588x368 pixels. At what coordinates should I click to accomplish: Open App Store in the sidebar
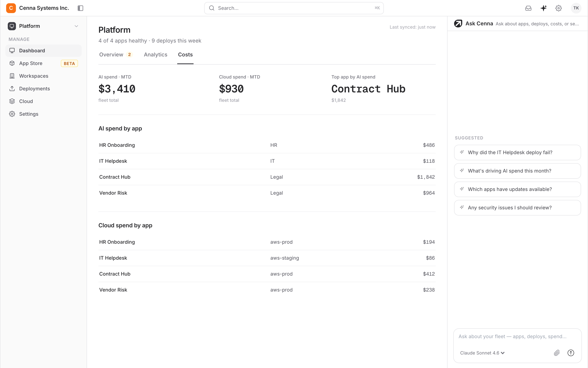[x=43, y=63]
